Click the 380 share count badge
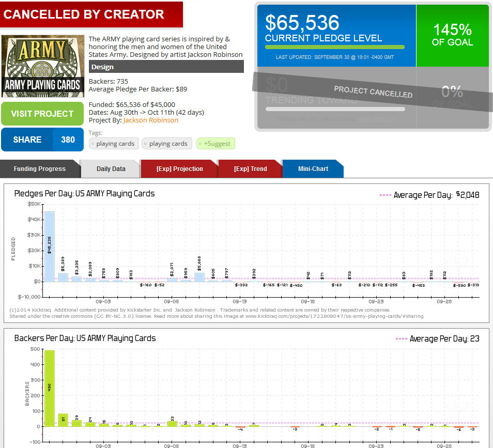Viewport: 493px width, 448px height. (68, 140)
